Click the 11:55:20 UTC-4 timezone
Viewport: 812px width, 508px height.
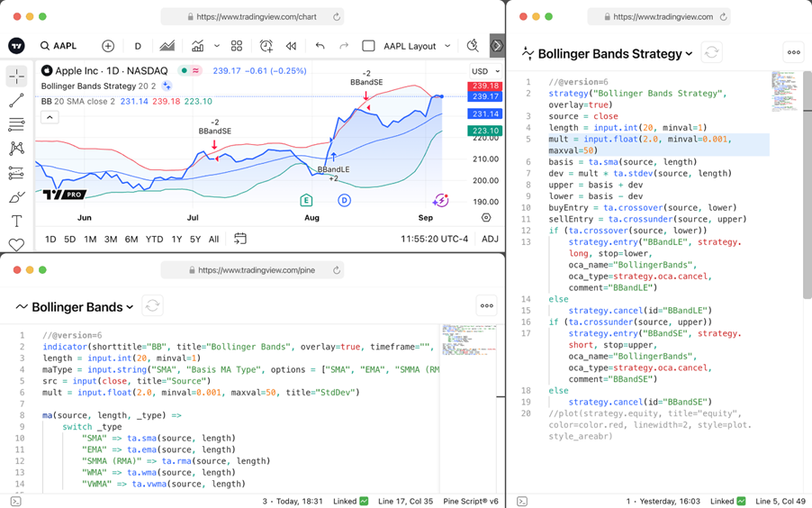coord(434,239)
